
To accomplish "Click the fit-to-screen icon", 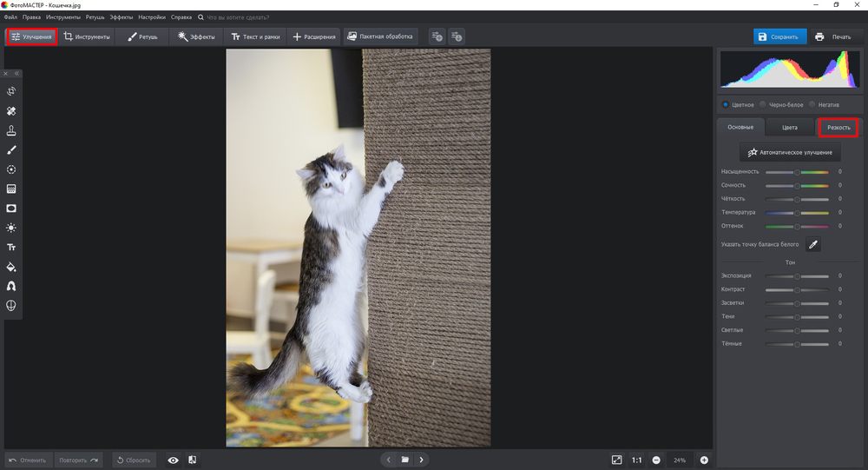I will coord(616,460).
